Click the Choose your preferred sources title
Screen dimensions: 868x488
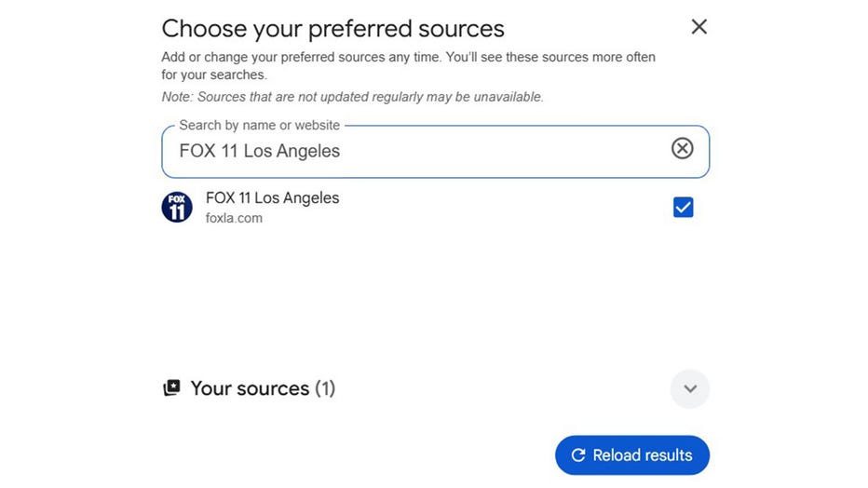332,29
